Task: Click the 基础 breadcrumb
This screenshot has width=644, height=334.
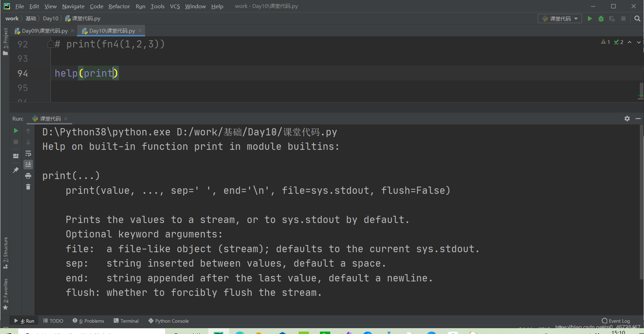Action: 31,19
